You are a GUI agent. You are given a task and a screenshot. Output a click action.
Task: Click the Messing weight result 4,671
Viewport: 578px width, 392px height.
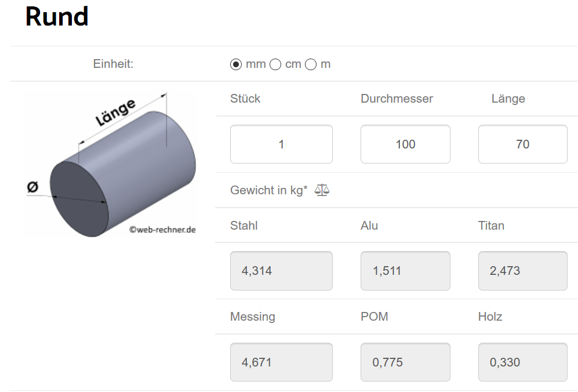pos(281,362)
